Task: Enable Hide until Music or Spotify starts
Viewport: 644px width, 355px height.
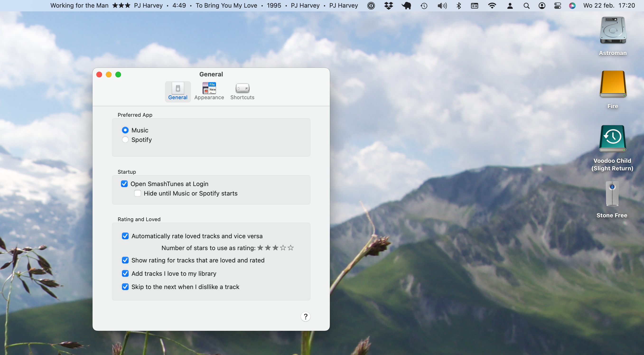Action: [x=137, y=193]
